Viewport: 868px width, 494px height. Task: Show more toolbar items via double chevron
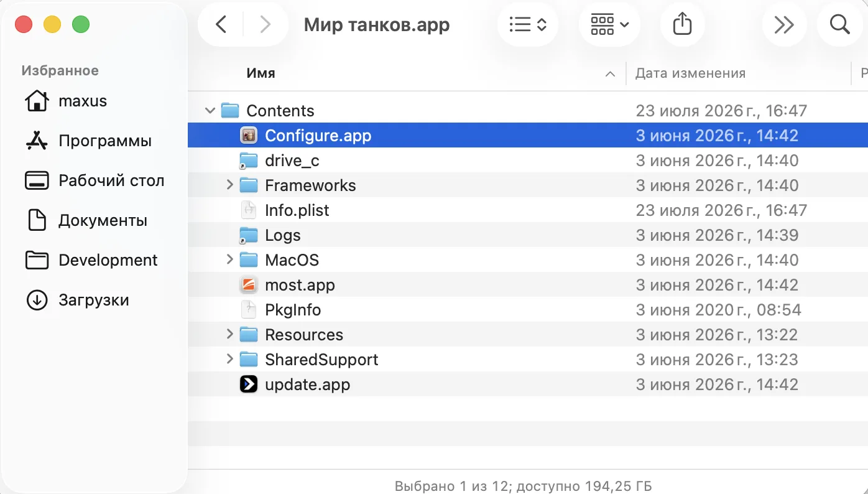coord(784,25)
